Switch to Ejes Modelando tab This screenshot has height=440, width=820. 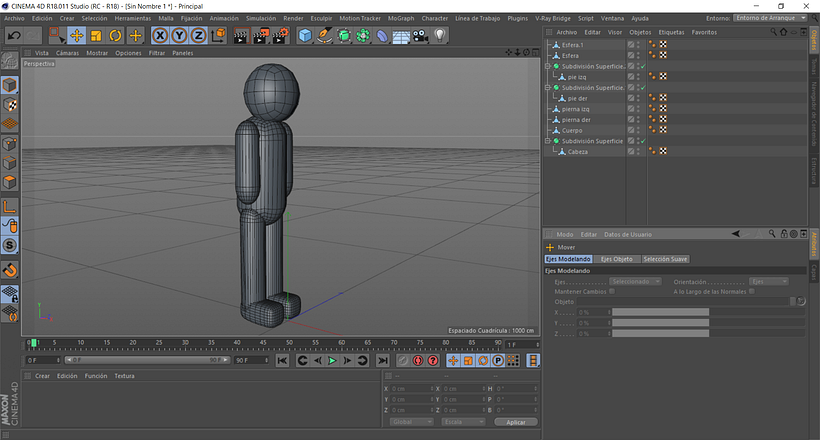click(568, 259)
